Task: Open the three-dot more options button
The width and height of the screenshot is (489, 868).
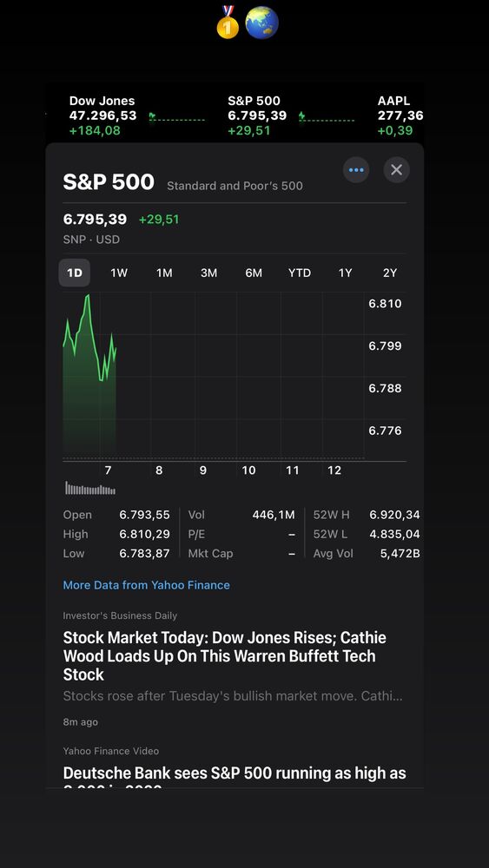Action: click(x=356, y=170)
